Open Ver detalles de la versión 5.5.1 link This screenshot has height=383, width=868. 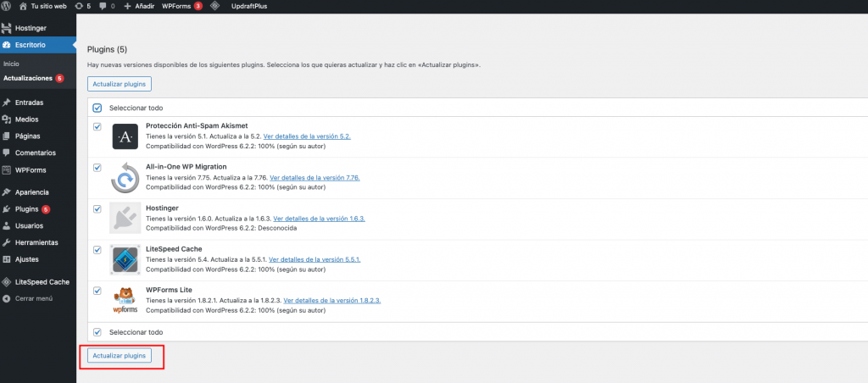314,259
